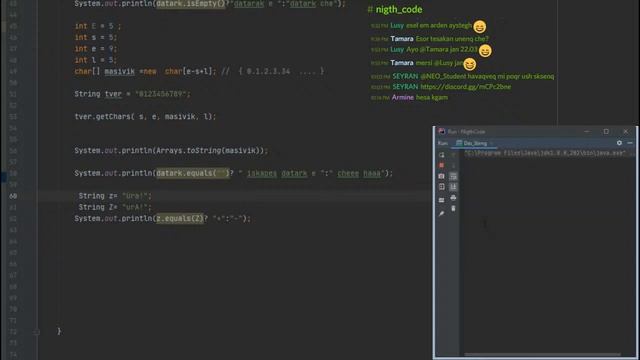Toggle scroll to end in Run console
Viewport: 640px width, 360px height.
pos(453,187)
